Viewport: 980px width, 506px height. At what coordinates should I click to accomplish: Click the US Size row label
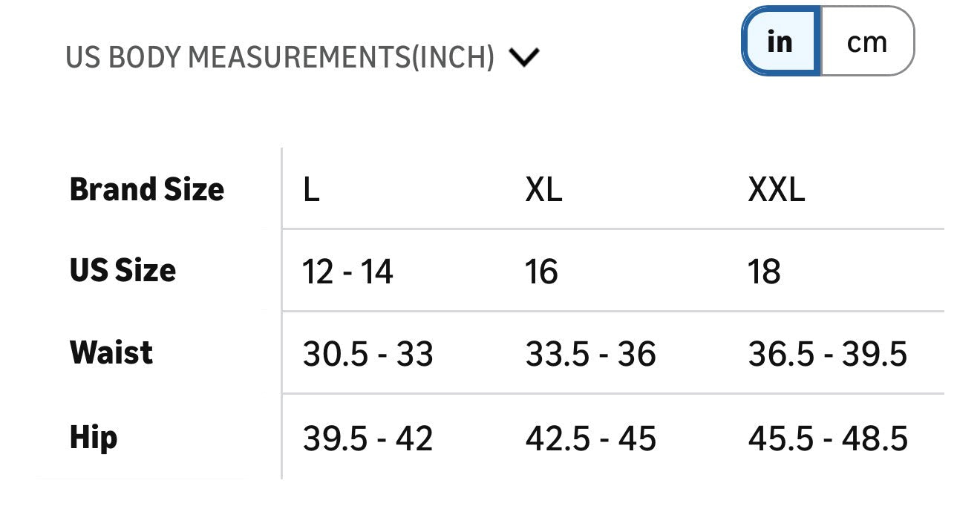[123, 271]
